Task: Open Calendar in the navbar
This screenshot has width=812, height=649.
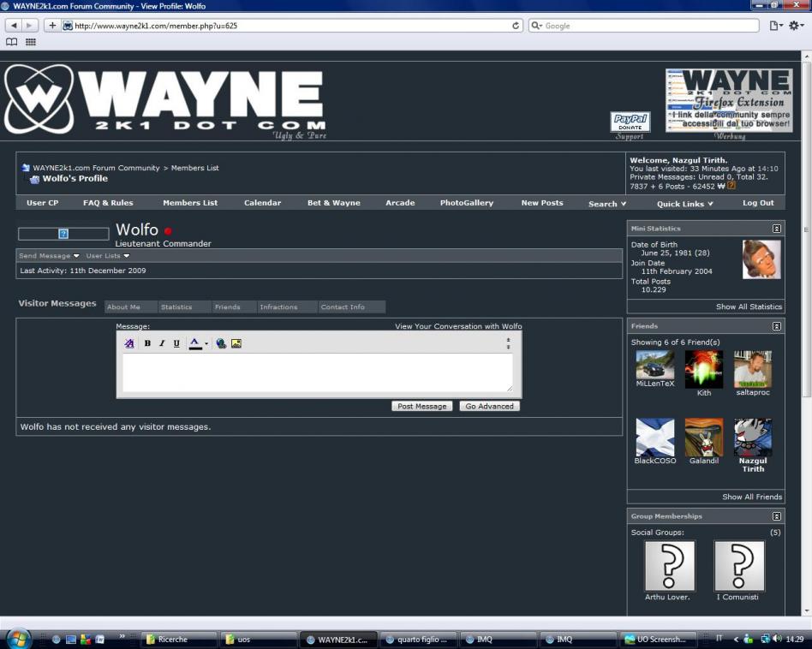Action: tap(263, 203)
